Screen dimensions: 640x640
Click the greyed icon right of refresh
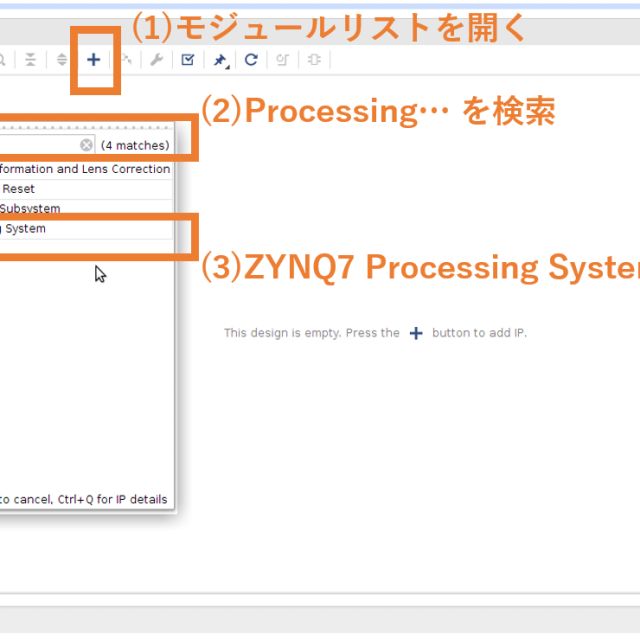(x=283, y=60)
